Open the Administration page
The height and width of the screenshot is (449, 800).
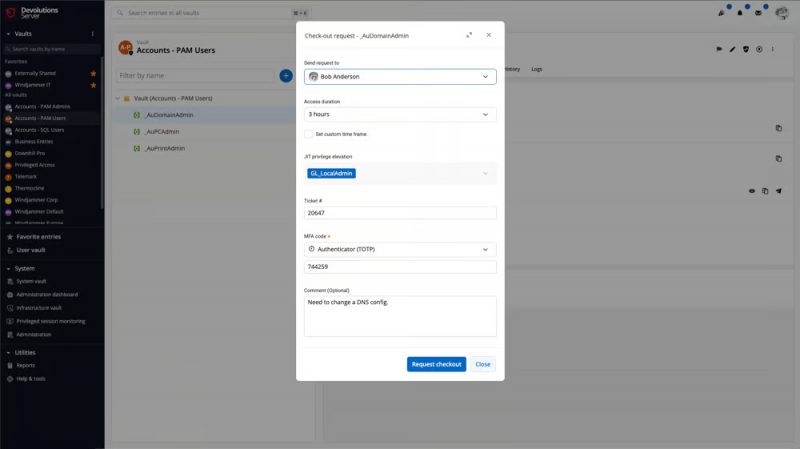[34, 335]
